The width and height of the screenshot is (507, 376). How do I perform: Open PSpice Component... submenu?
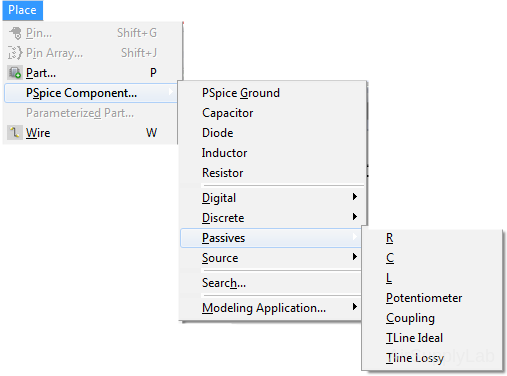click(x=91, y=93)
